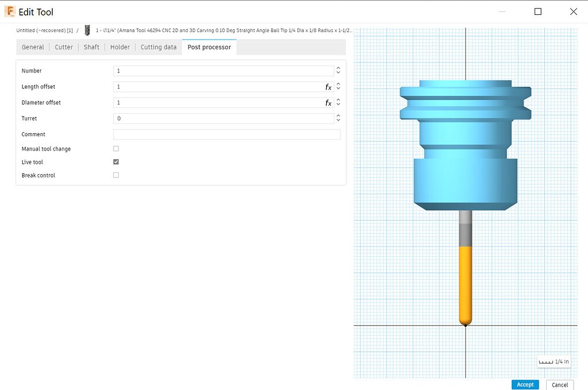Open the Cutter tab
This screenshot has width=588, height=390.
click(63, 47)
